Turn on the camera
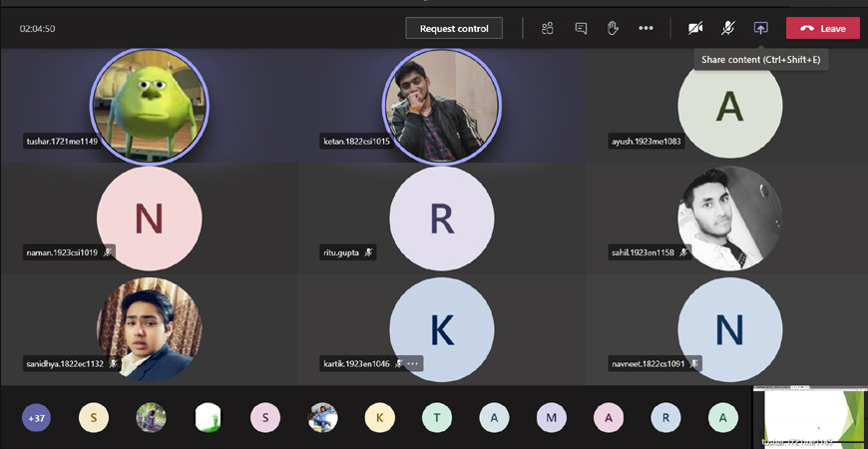Viewport: 868px width, 449px height. click(x=695, y=28)
